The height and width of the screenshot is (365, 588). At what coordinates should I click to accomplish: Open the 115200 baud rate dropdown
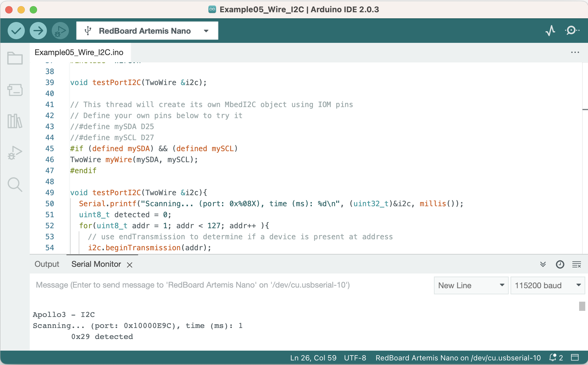coord(548,285)
